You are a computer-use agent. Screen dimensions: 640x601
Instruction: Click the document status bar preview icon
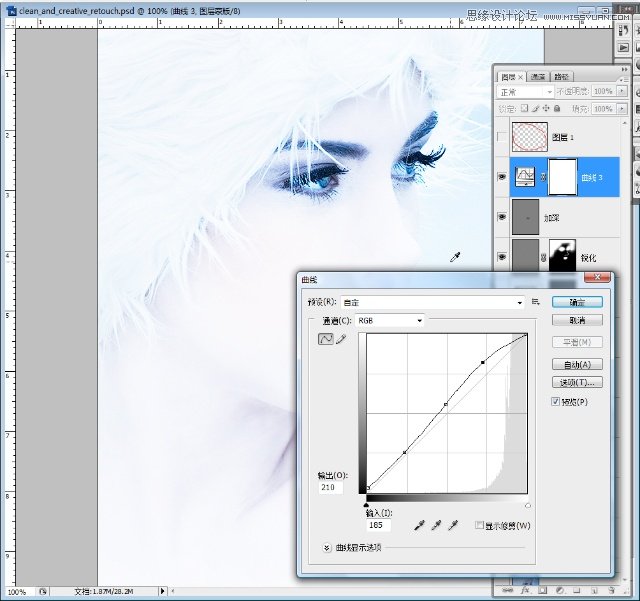43,591
